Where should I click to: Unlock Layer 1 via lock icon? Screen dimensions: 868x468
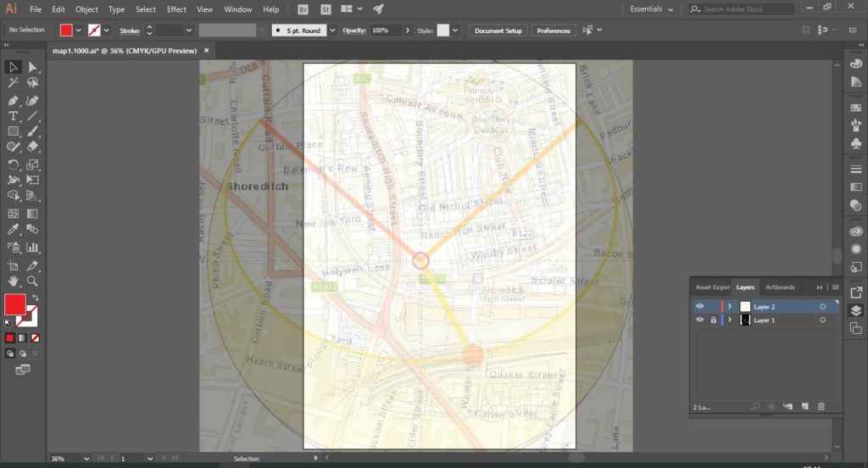[713, 320]
